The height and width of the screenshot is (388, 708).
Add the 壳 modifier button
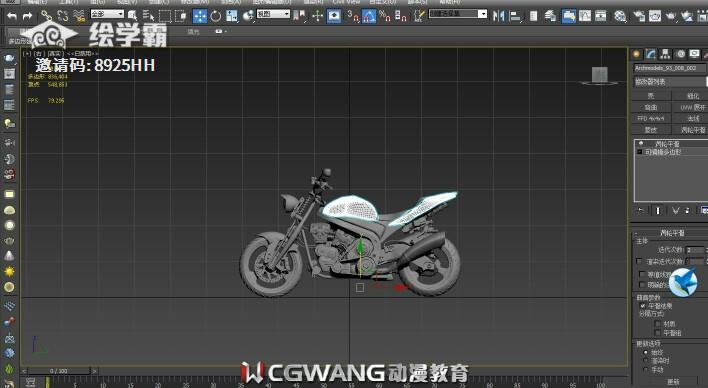pos(651,96)
